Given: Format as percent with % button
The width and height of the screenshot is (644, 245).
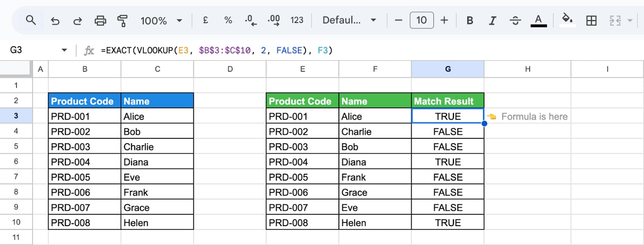Looking at the screenshot, I should point(228,20).
